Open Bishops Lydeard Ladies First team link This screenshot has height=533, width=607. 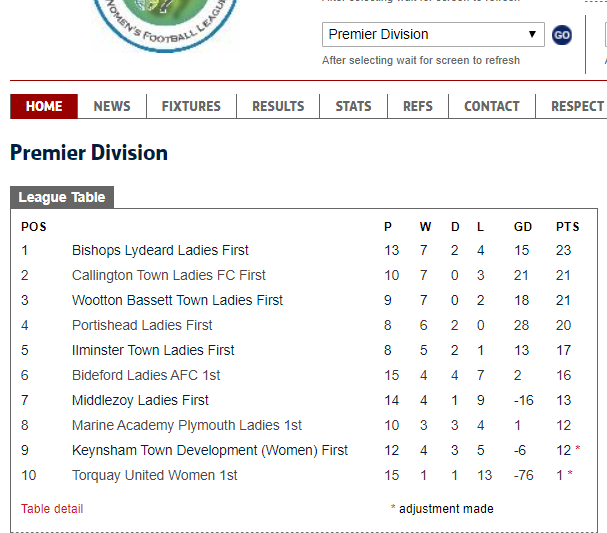(x=160, y=250)
